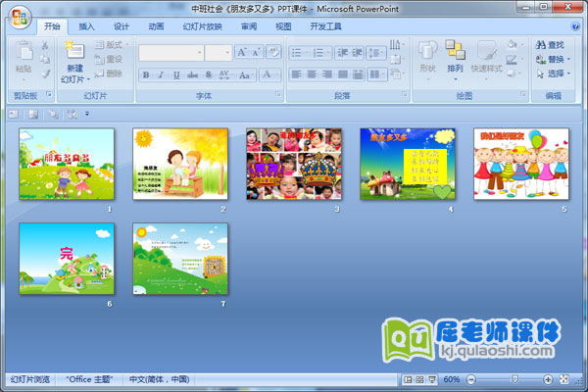Open the Office Button menu

[x=20, y=21]
